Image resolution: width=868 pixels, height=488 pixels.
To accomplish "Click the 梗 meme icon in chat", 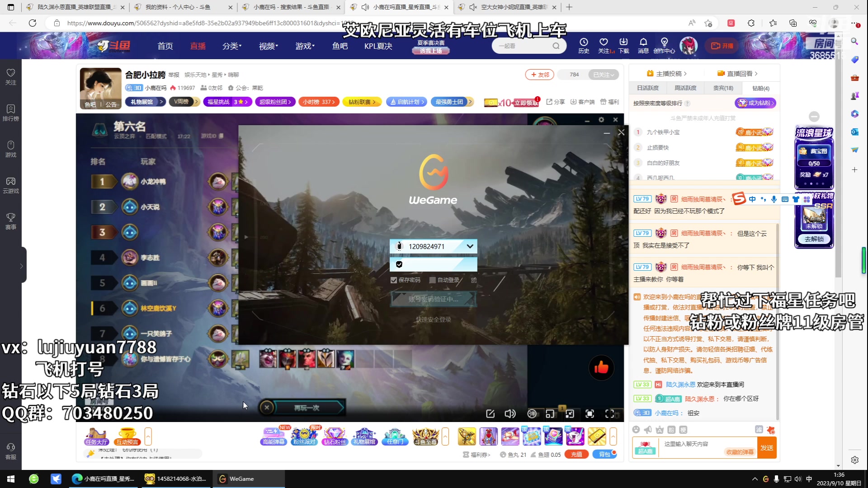I will [x=683, y=429].
